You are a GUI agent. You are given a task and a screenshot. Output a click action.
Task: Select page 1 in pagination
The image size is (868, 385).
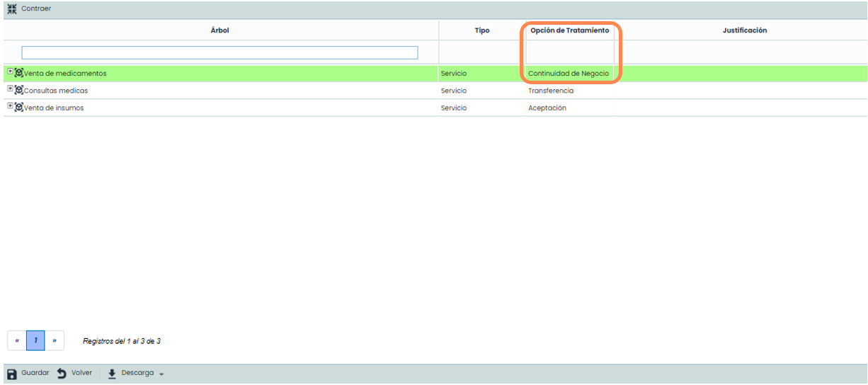pyautogui.click(x=35, y=340)
